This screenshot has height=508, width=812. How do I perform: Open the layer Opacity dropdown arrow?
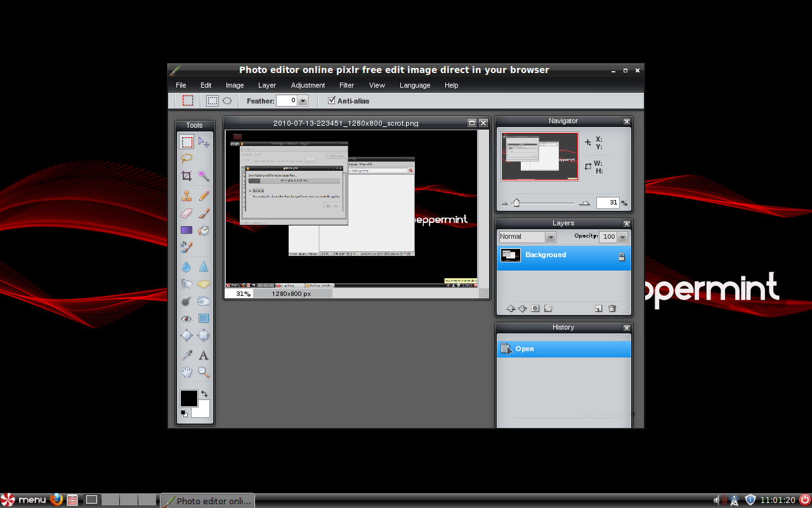pos(622,237)
